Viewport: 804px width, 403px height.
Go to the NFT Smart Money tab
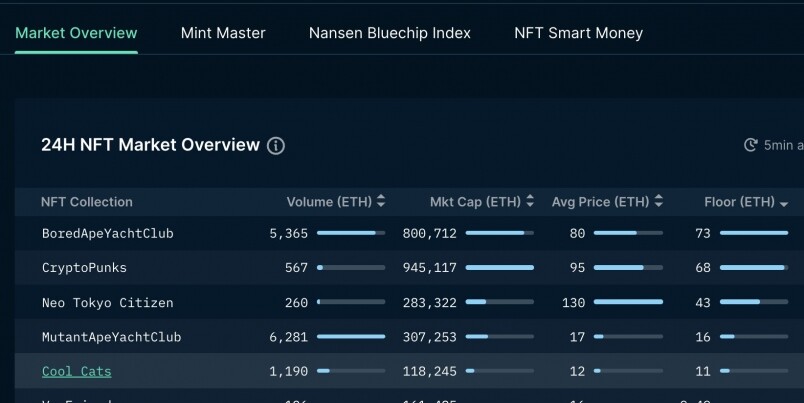point(578,33)
